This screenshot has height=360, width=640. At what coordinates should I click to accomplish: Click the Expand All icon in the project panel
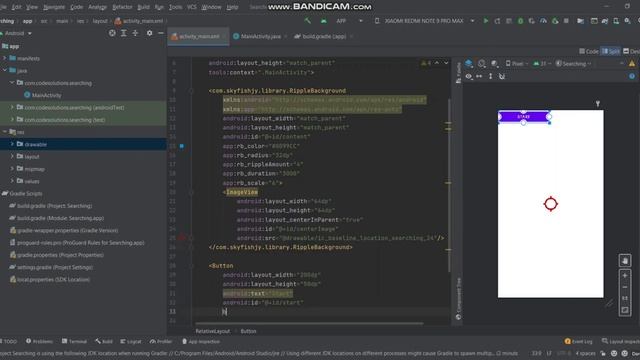click(x=124, y=33)
